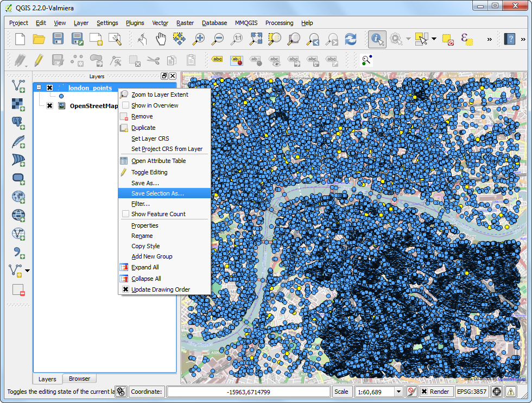This screenshot has width=532, height=403.
Task: Click Add PostGIS Layer elephant icon
Action: coord(18,123)
